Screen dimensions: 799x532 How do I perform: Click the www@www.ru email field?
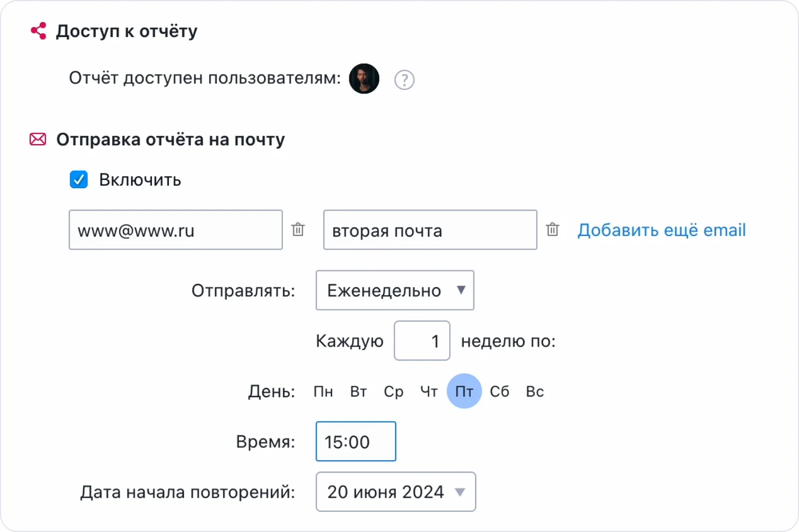pos(175,230)
